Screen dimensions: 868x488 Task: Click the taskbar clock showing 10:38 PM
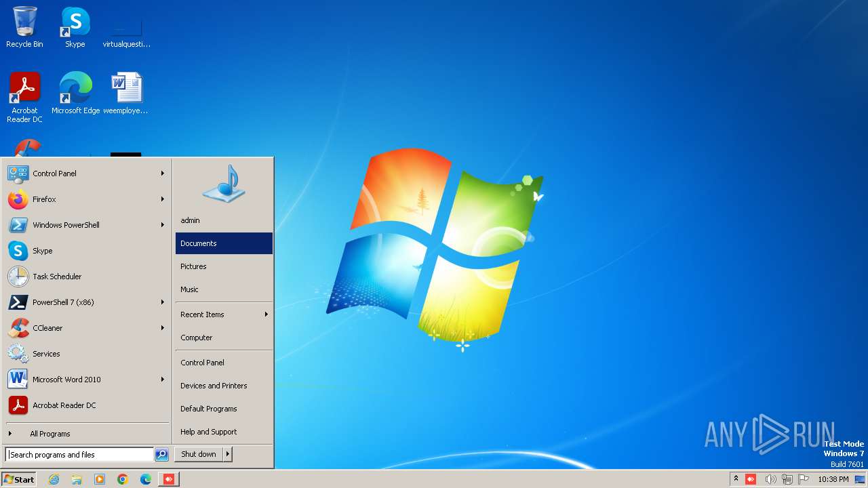[x=833, y=479]
